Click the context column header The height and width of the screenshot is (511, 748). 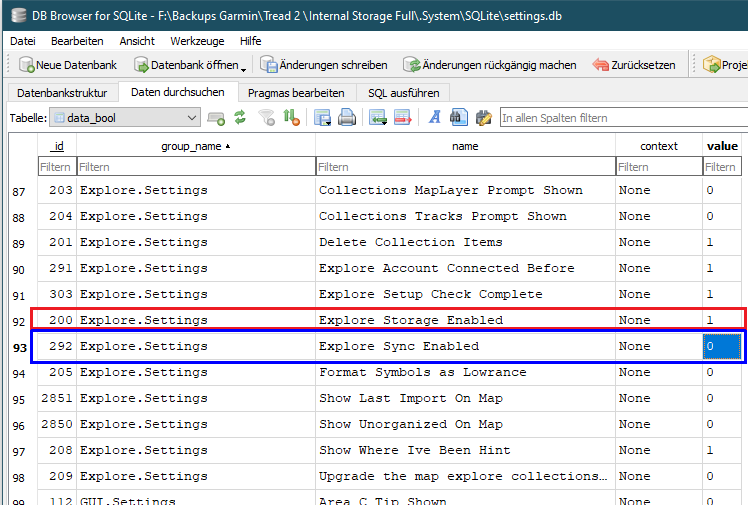[659, 146]
